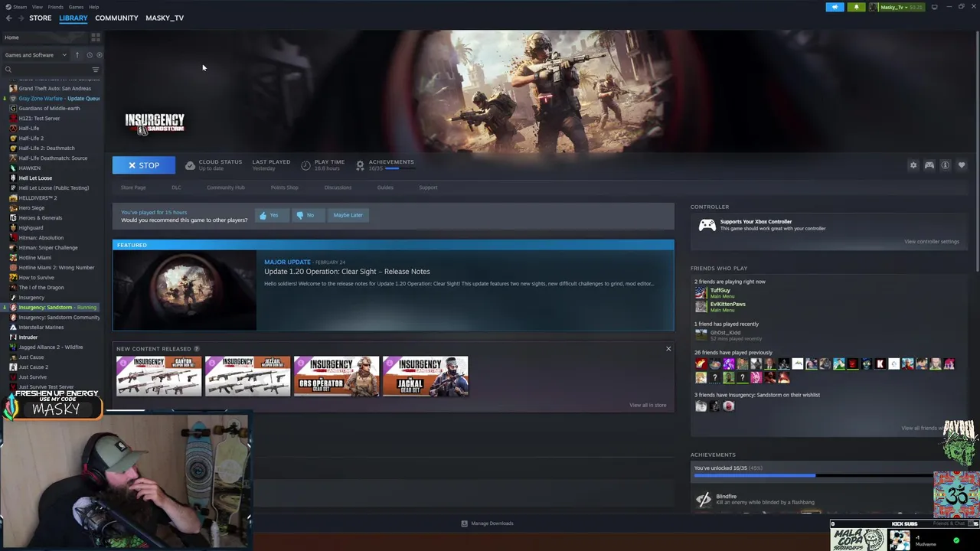Open the GRS Operator gear set DLC
Image resolution: width=980 pixels, height=551 pixels.
(x=336, y=376)
